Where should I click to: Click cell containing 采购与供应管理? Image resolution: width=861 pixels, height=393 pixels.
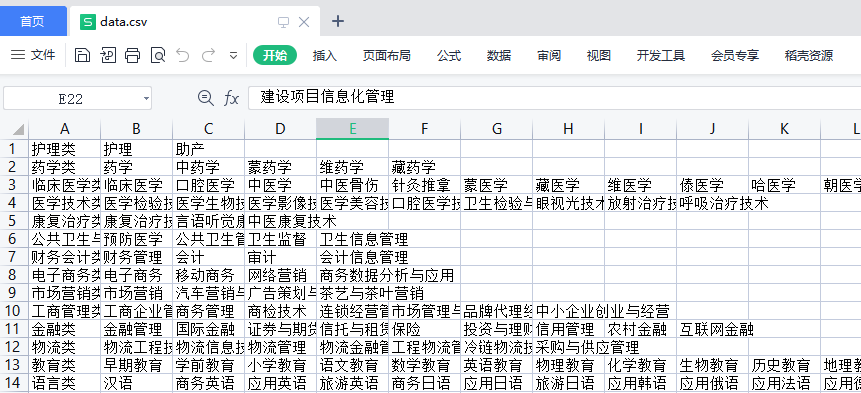[568, 347]
